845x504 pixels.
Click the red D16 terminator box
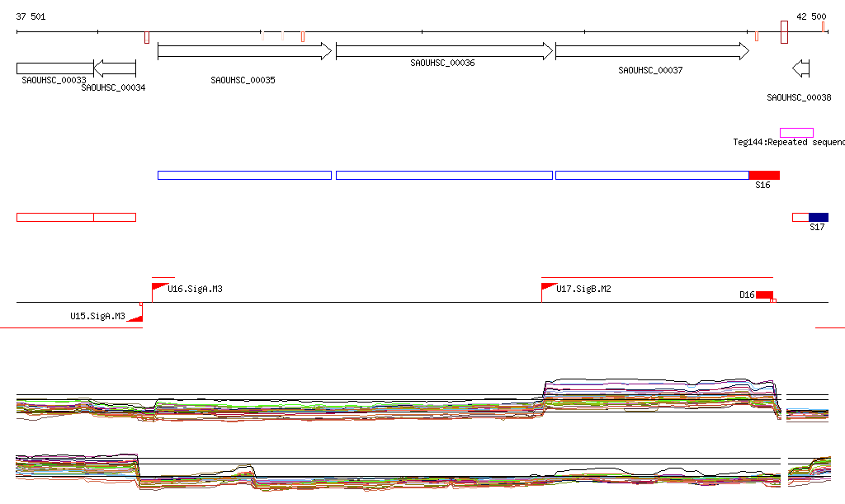click(764, 295)
